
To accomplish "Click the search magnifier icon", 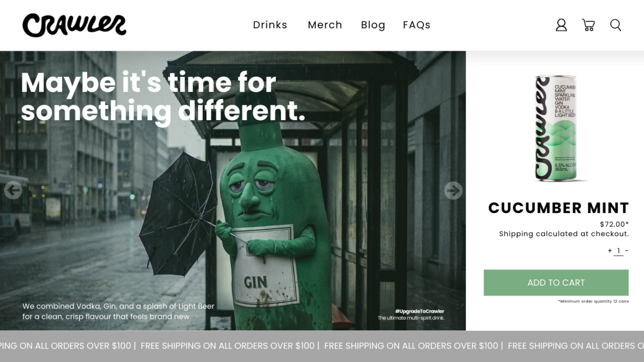I will (615, 25).
